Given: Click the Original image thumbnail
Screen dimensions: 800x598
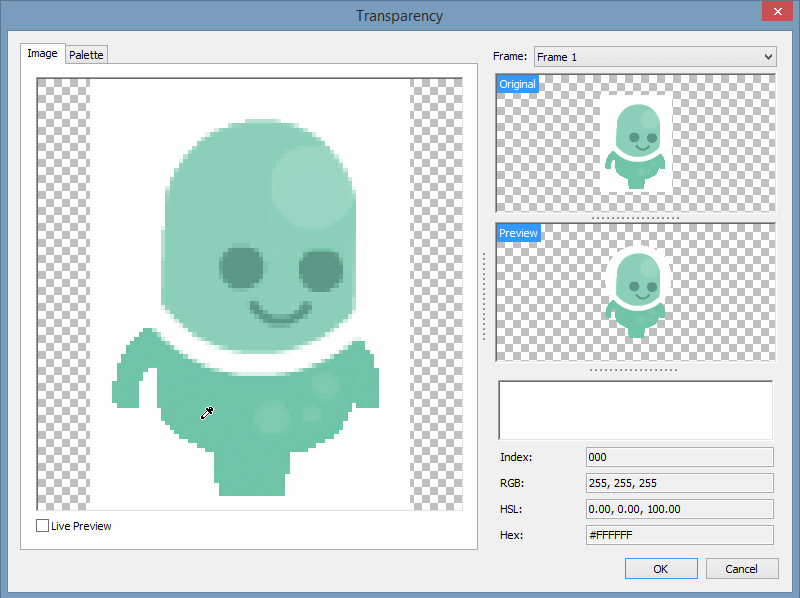Looking at the screenshot, I should point(635,145).
